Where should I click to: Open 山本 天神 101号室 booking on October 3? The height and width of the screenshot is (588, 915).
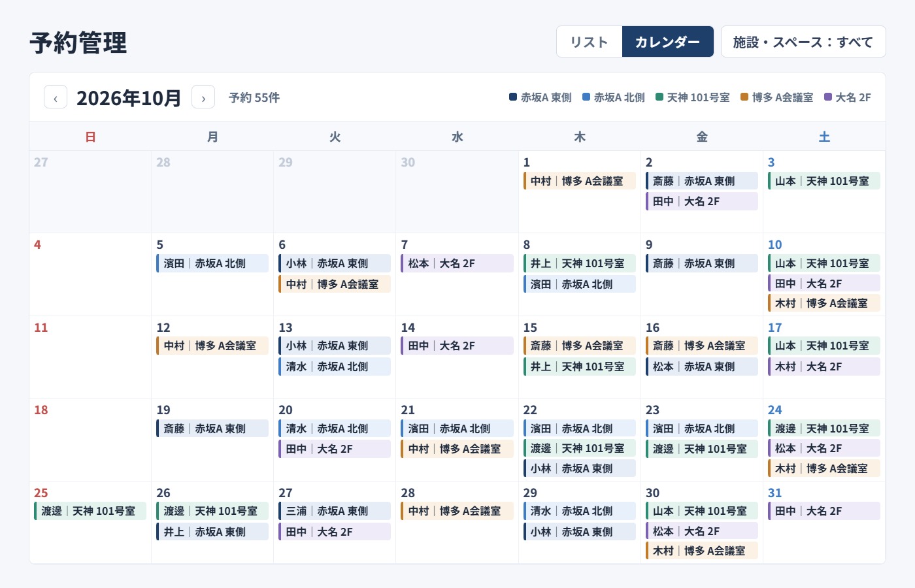click(824, 181)
